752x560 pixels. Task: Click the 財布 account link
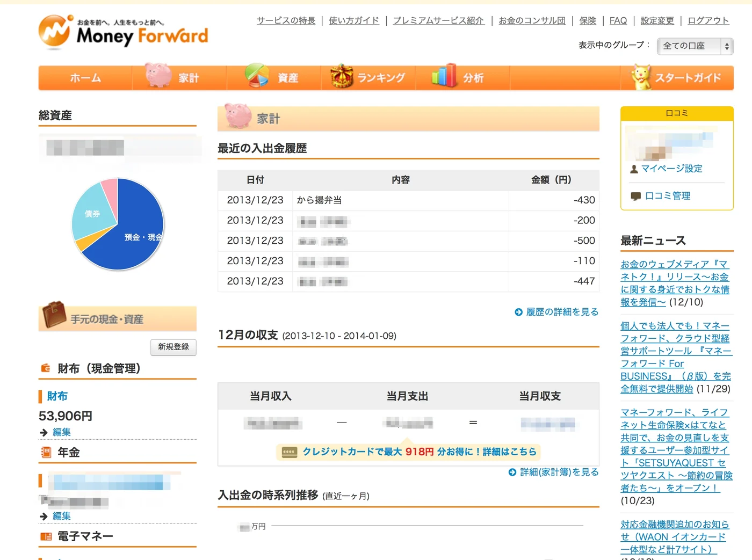coord(57,396)
